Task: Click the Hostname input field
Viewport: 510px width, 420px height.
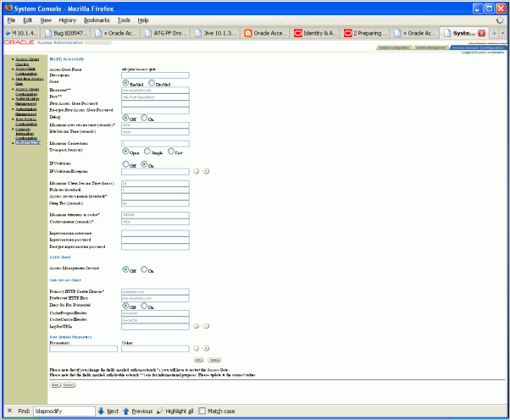Action: pos(155,90)
